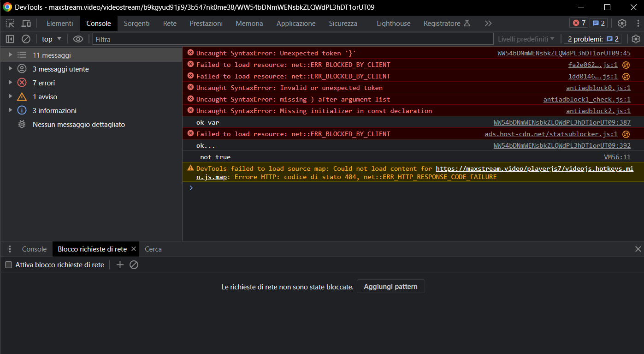Open the customize DevTools three-dot menu
644x354 pixels.
coord(638,23)
